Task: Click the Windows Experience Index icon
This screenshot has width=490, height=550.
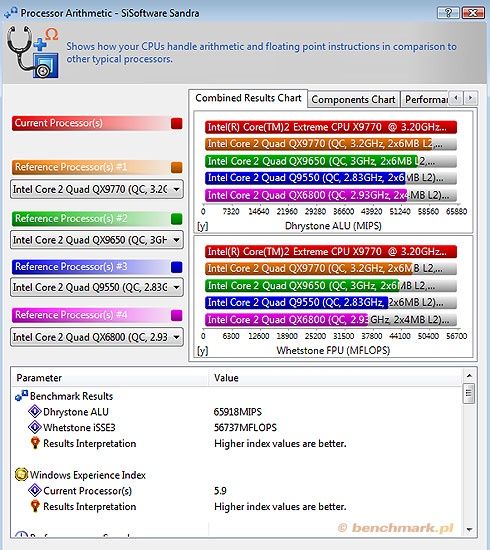Action: (x=21, y=475)
